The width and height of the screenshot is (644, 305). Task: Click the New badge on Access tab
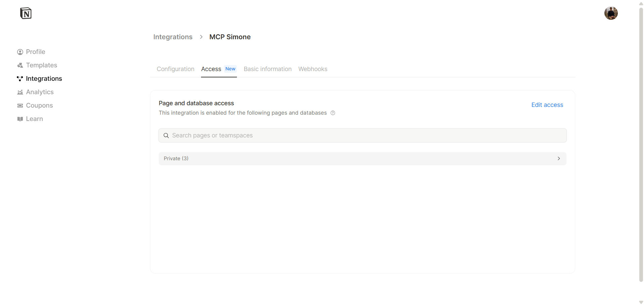click(x=230, y=69)
